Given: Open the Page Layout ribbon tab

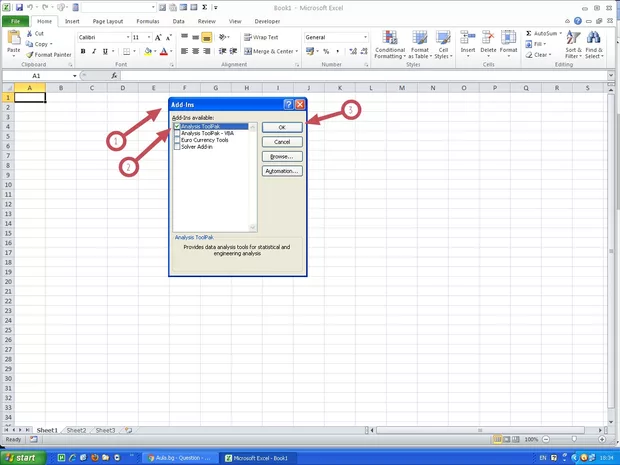Looking at the screenshot, I should [108, 20].
